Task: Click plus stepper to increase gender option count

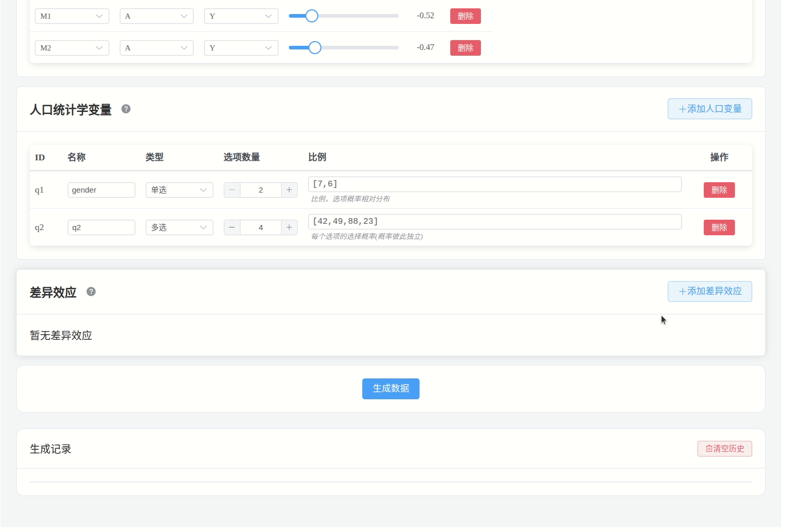Action: 289,189
